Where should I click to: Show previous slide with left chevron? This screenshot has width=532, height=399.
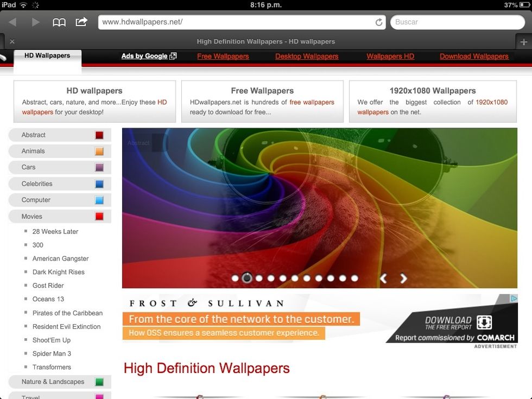coord(383,278)
